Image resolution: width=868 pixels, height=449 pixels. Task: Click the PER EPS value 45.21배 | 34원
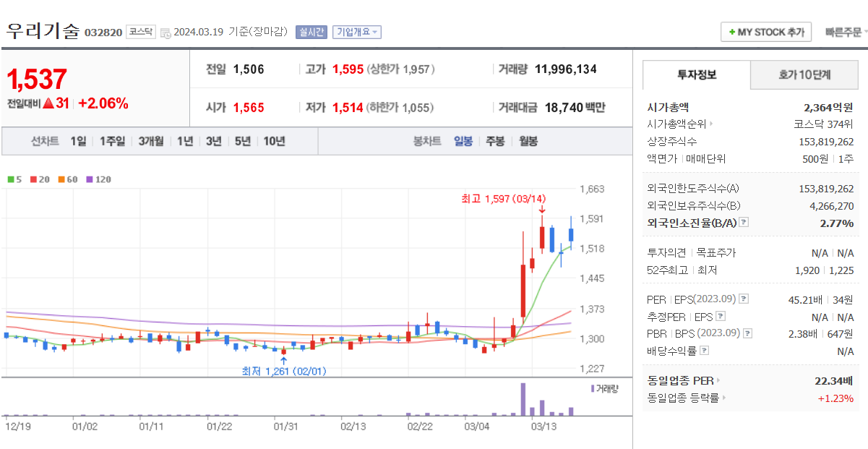click(x=821, y=299)
